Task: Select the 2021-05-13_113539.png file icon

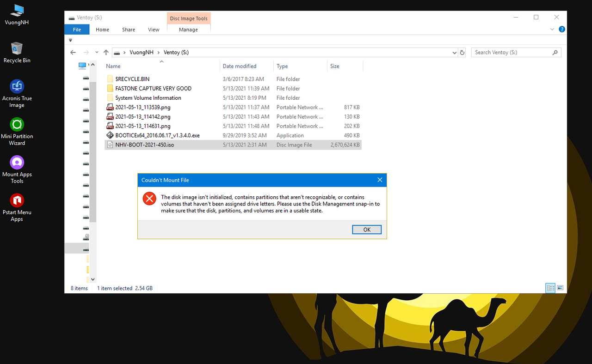Action: point(110,107)
